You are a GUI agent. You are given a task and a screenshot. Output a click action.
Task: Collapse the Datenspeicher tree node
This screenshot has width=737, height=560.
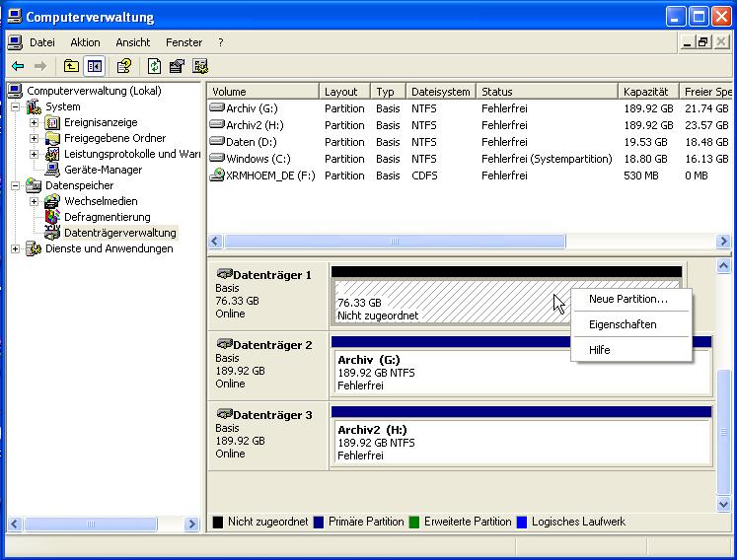pyautogui.click(x=15, y=185)
